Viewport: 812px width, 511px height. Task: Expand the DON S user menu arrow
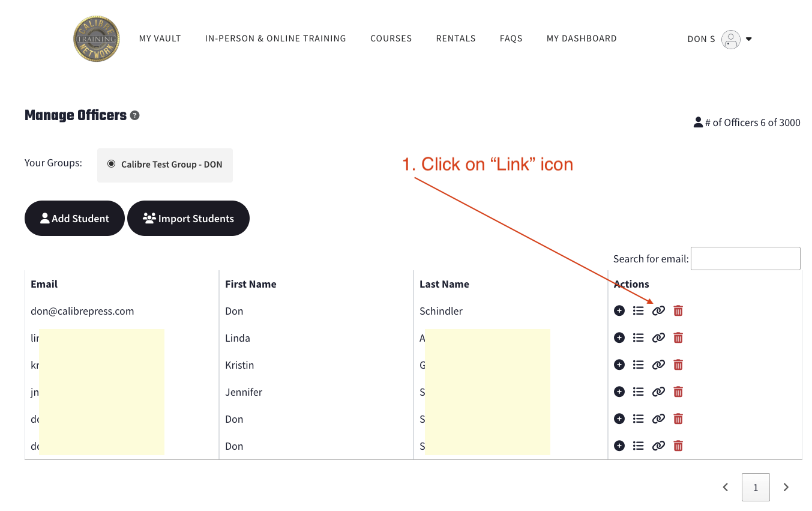pyautogui.click(x=748, y=39)
